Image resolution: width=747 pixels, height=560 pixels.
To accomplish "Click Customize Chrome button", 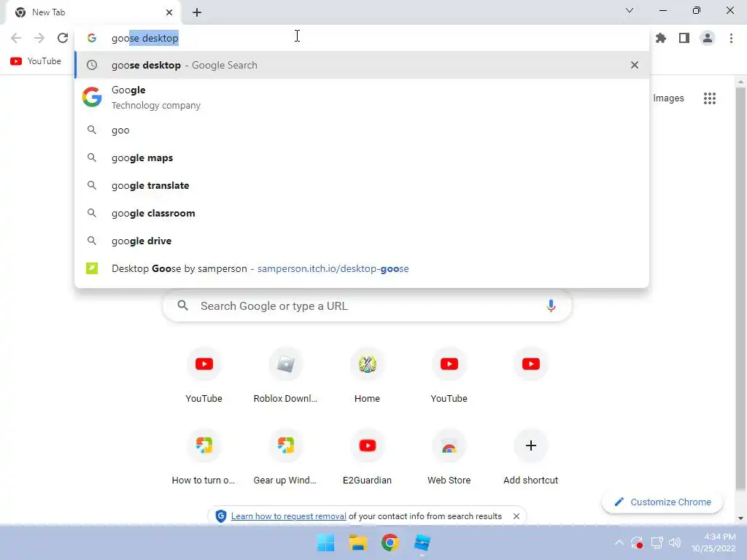I will [662, 502].
